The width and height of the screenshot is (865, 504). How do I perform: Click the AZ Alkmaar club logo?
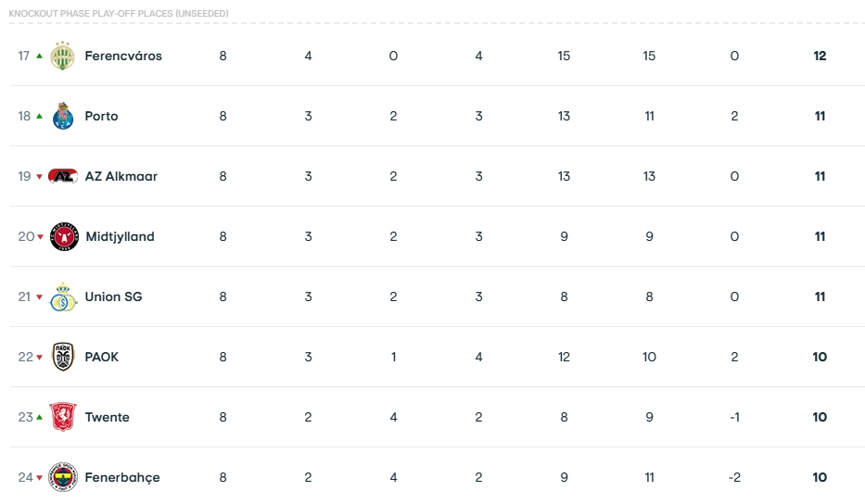[x=63, y=176]
